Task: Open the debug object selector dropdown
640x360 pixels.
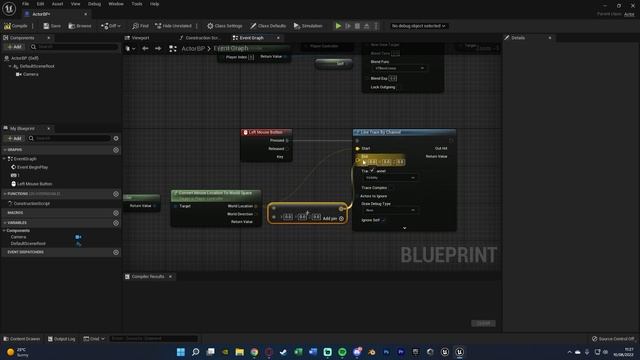Action: (418, 26)
